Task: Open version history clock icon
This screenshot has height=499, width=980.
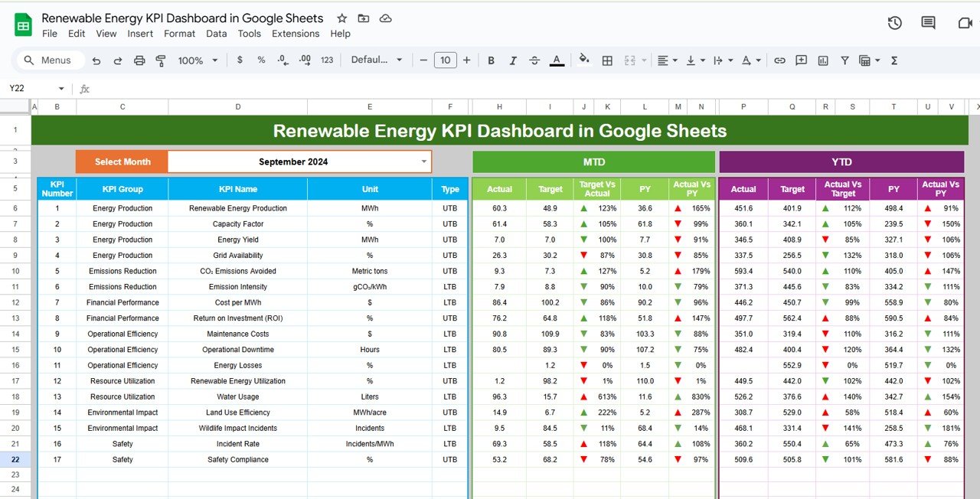Action: [894, 23]
